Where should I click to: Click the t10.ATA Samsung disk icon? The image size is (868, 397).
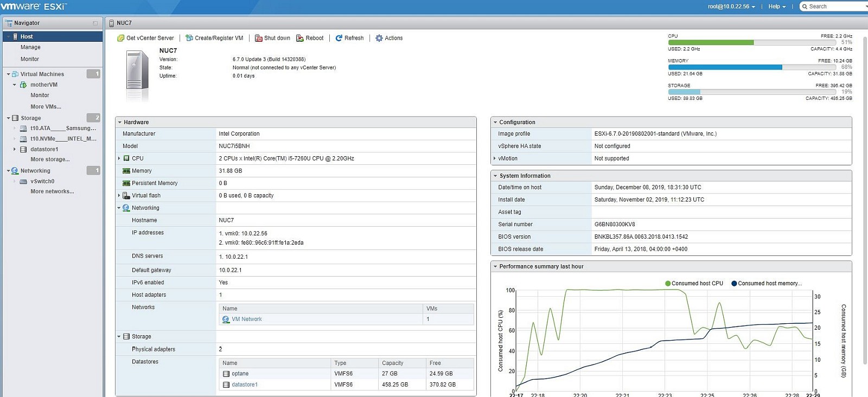[x=23, y=129]
